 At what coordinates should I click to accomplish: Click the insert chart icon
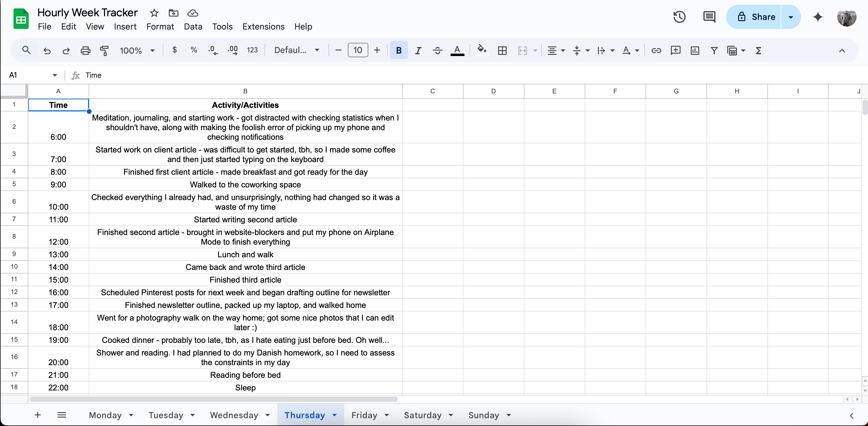pyautogui.click(x=695, y=51)
